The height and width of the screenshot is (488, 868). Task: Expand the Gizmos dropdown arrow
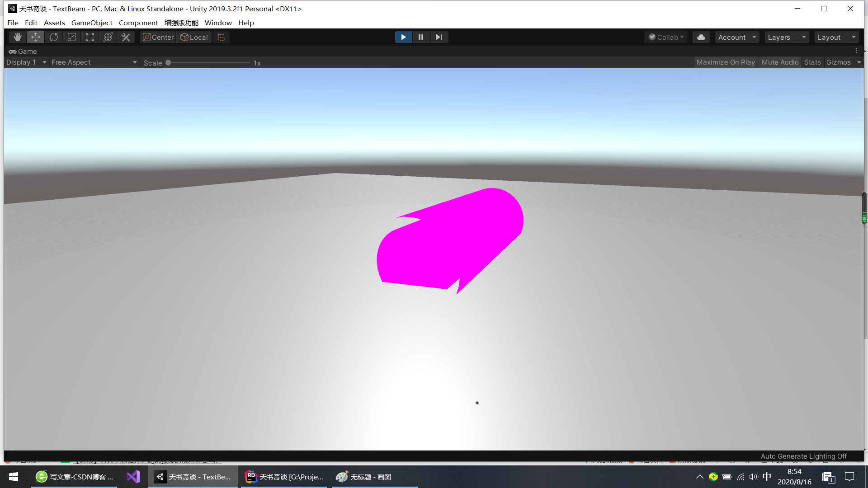pyautogui.click(x=859, y=62)
